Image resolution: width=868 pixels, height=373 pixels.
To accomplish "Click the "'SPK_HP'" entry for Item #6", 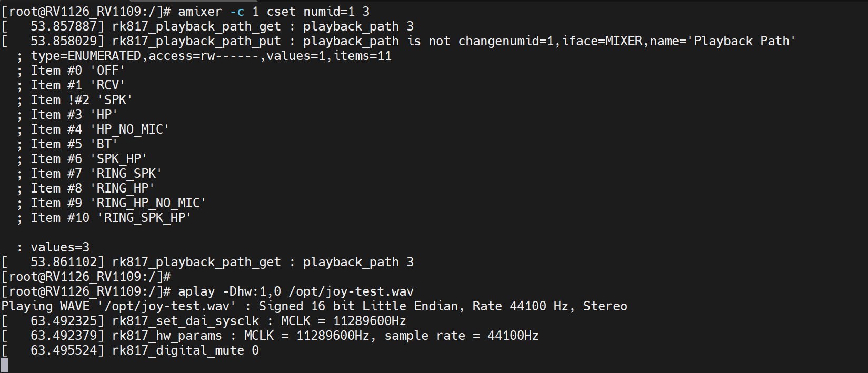I will (118, 159).
